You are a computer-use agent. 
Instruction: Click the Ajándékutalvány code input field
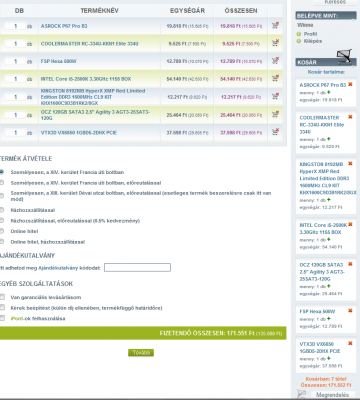(137, 267)
